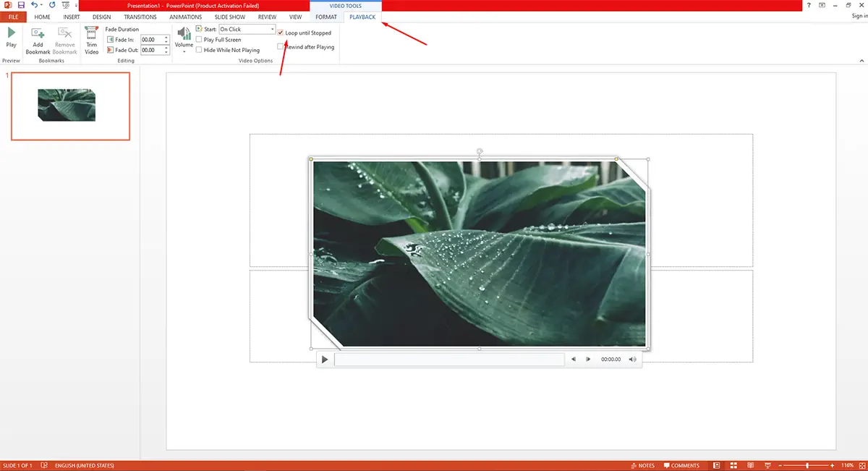Open the FILE tab
Image resolution: width=868 pixels, height=471 pixels.
tap(13, 17)
